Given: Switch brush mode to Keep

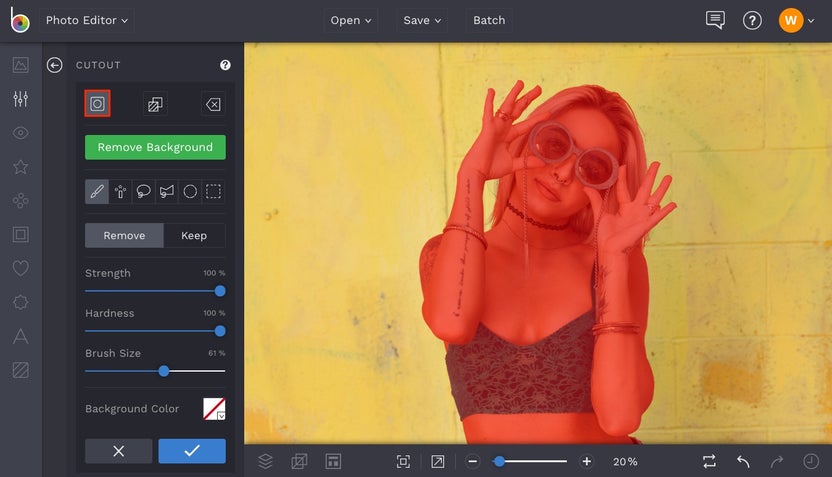Looking at the screenshot, I should pyautogui.click(x=194, y=235).
